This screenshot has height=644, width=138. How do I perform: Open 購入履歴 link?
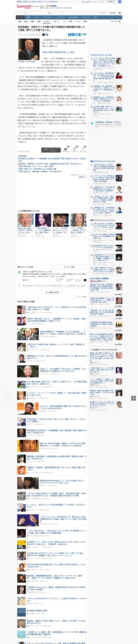112,13
